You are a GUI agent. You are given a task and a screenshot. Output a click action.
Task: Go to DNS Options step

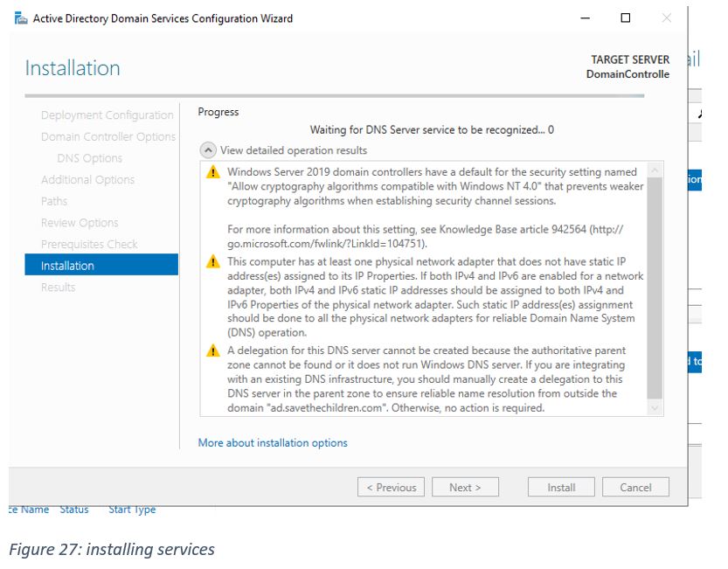coord(89,158)
